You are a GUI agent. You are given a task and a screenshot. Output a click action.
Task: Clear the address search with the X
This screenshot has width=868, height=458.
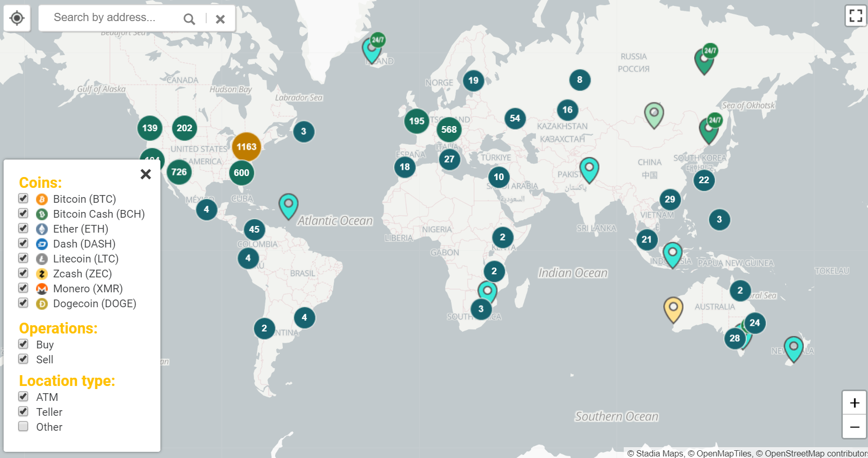(x=220, y=19)
